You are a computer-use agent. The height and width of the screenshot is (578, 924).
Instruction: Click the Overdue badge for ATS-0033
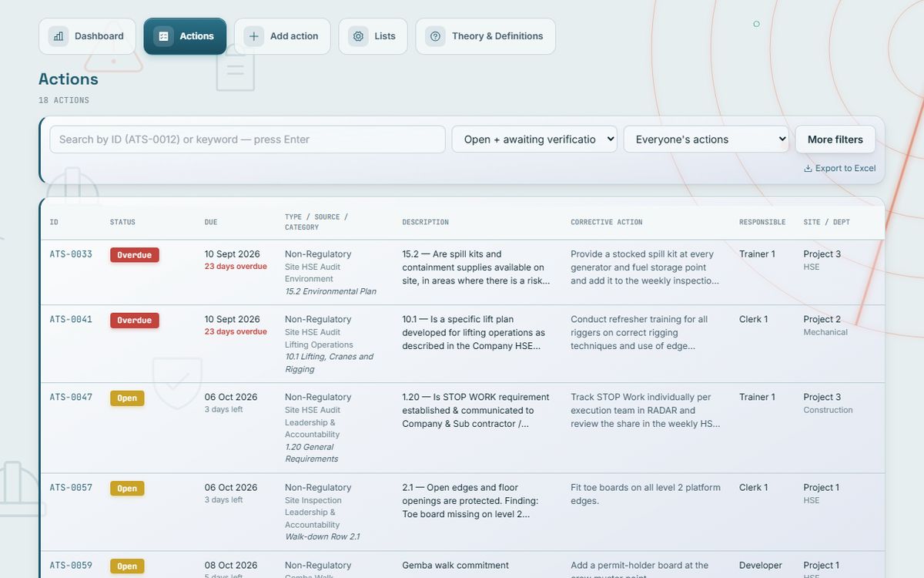pos(135,255)
